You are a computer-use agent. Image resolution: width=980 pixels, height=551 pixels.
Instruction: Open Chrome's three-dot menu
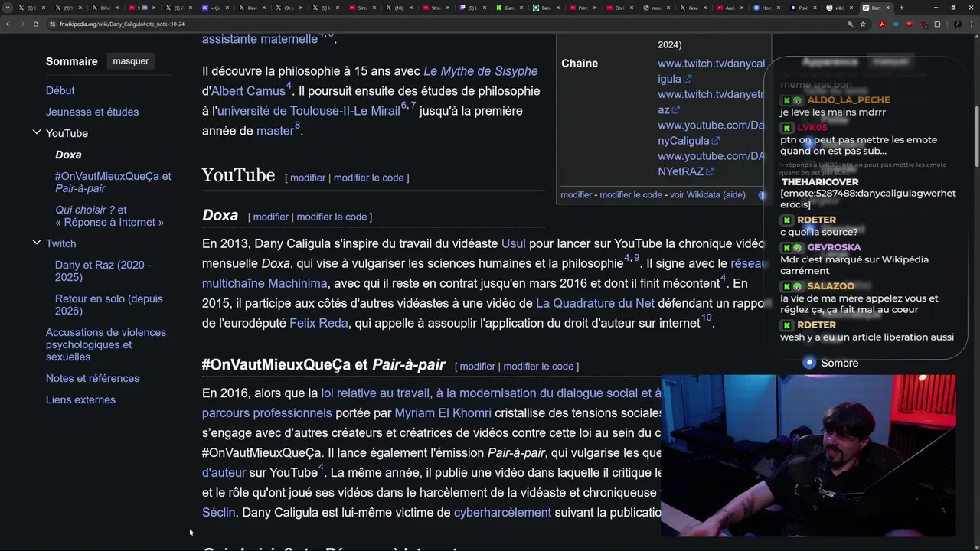click(971, 24)
